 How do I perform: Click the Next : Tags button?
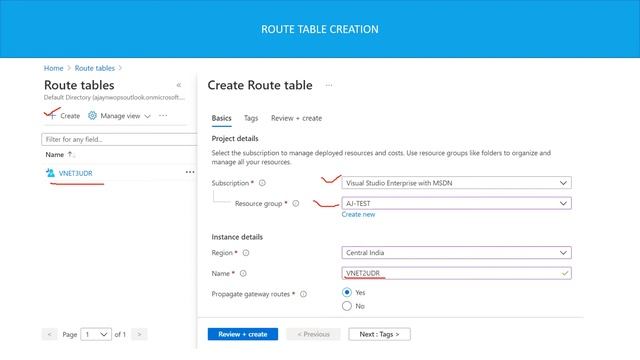tap(380, 334)
